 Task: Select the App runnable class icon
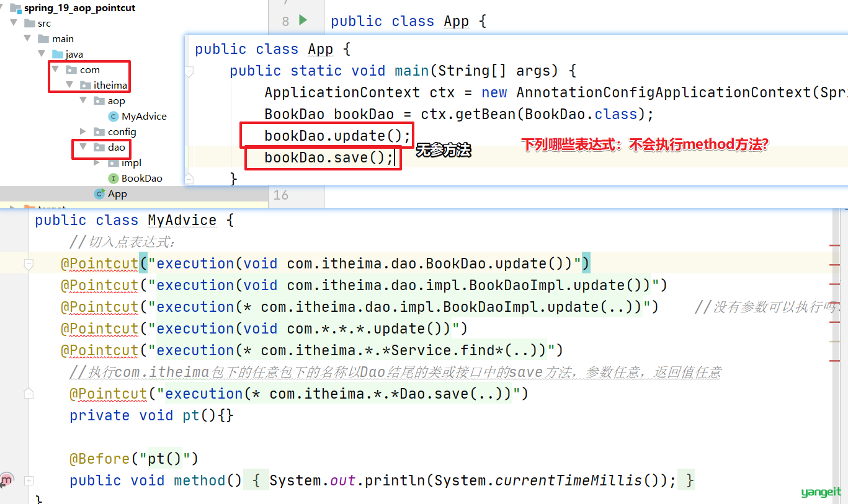coord(99,194)
